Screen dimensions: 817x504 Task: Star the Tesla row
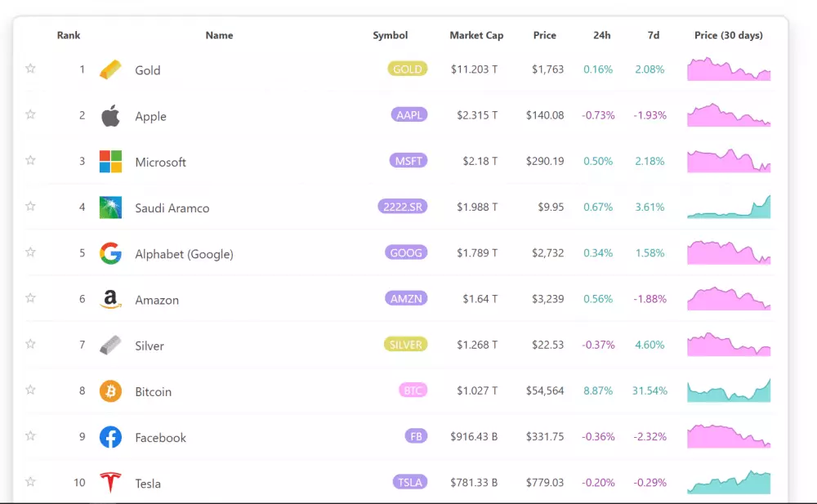(x=30, y=482)
